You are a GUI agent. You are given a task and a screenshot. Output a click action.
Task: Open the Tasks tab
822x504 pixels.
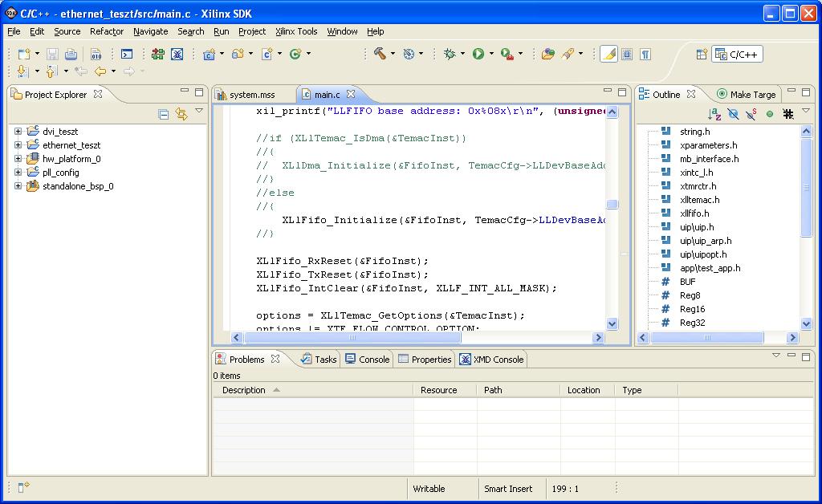pos(319,360)
